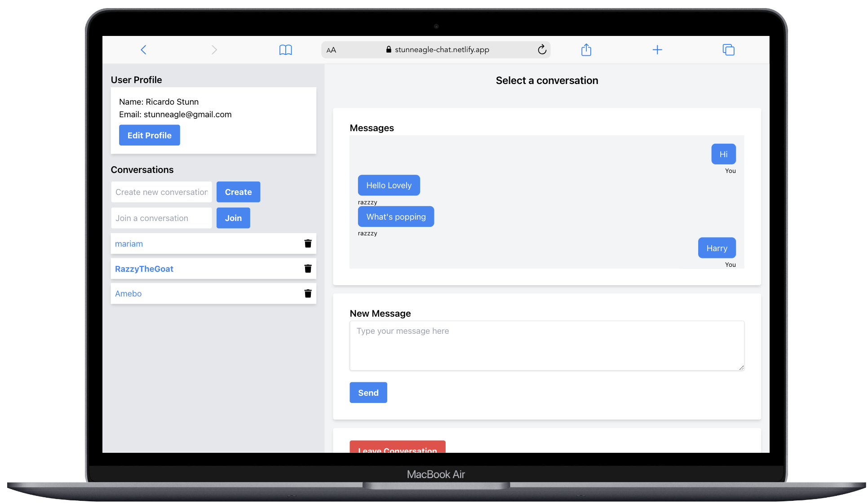Click the delete icon next to Amebo
This screenshot has height=504, width=868.
click(308, 293)
